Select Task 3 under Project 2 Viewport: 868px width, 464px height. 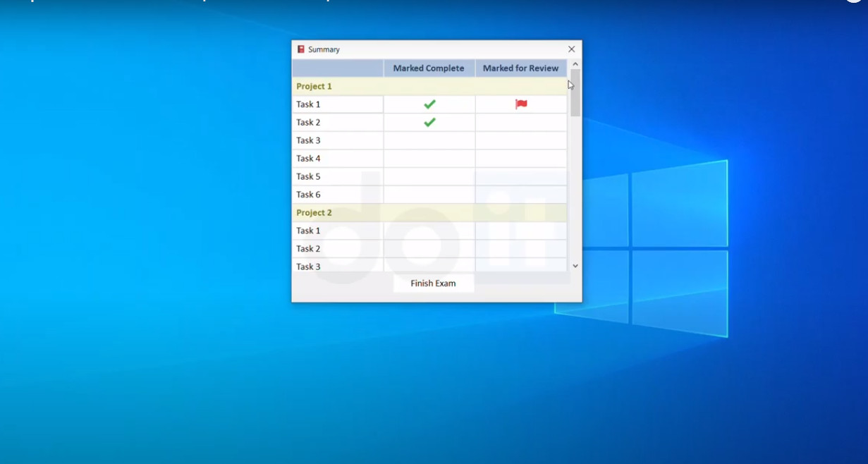tap(338, 265)
